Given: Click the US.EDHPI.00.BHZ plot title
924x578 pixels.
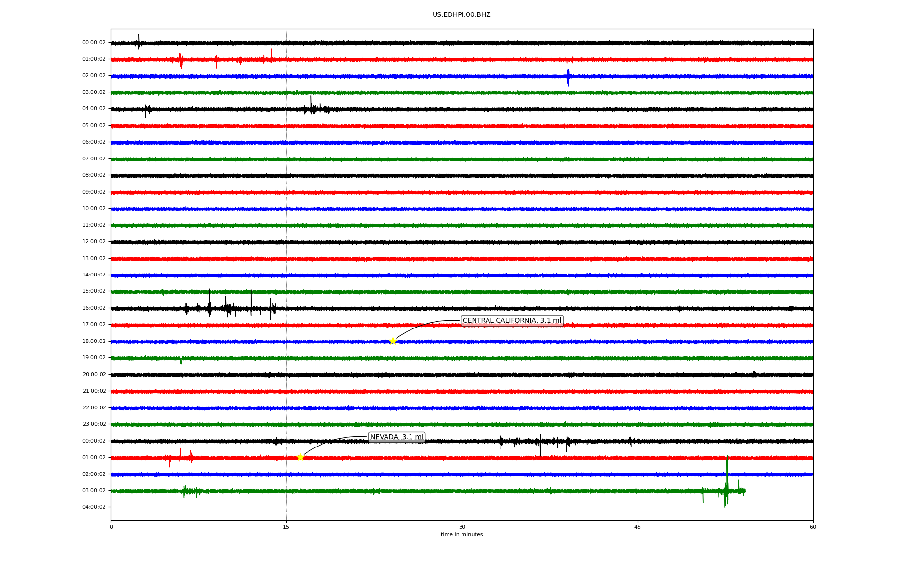Looking at the screenshot, I should pos(462,15).
